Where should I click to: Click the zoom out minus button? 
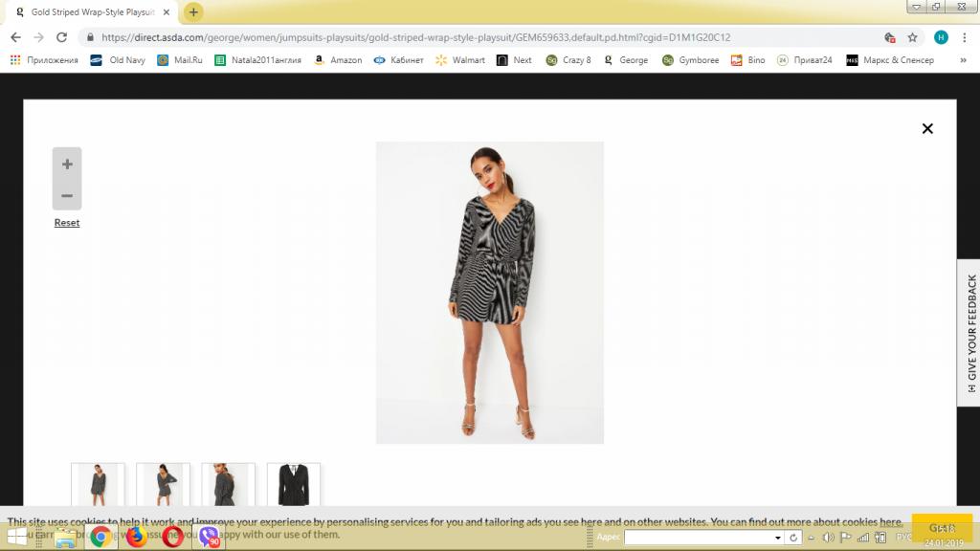pos(67,195)
